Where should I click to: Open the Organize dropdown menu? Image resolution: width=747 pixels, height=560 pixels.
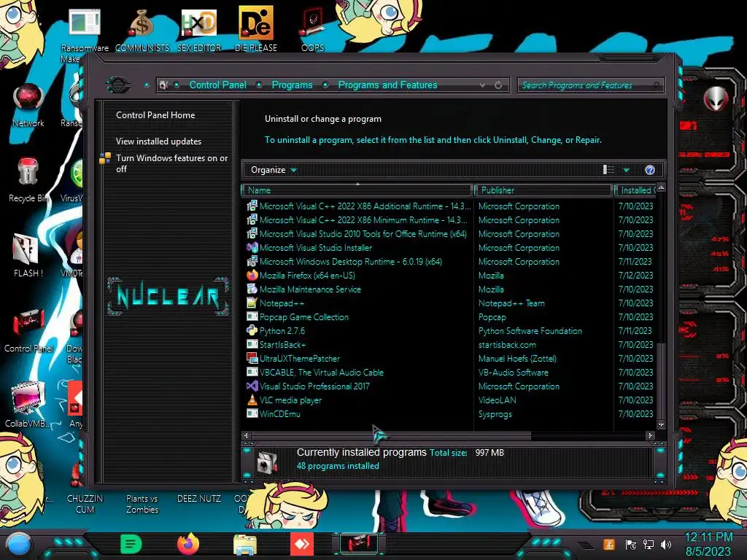(274, 170)
